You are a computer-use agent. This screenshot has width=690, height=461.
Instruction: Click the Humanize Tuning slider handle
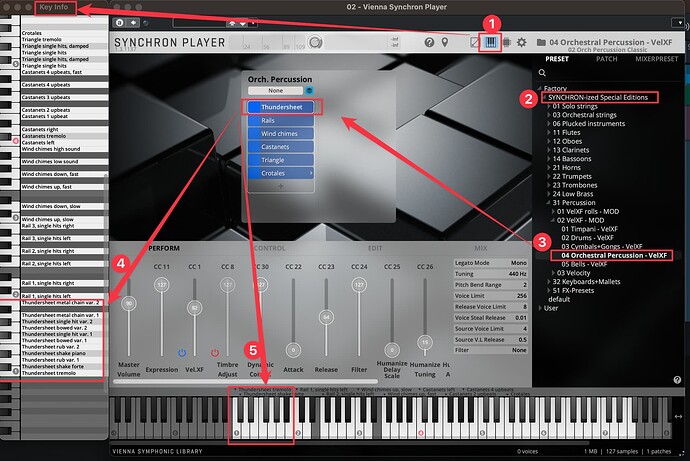click(x=425, y=342)
